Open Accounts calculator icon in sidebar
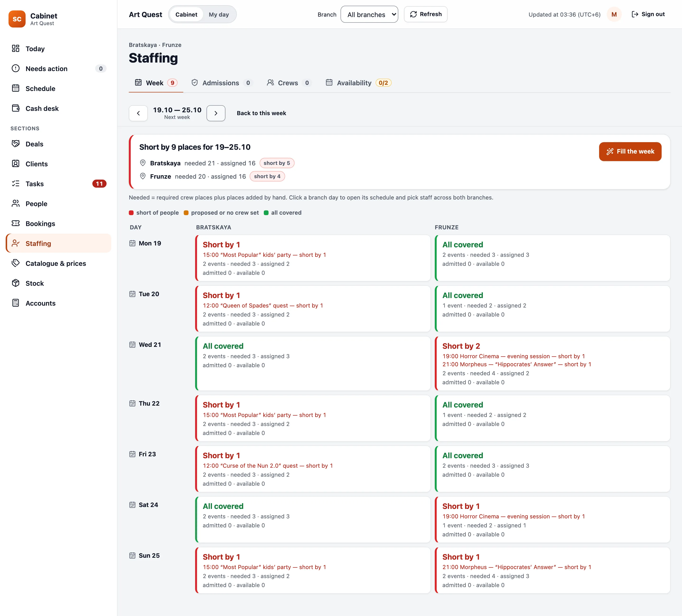 [x=16, y=303]
